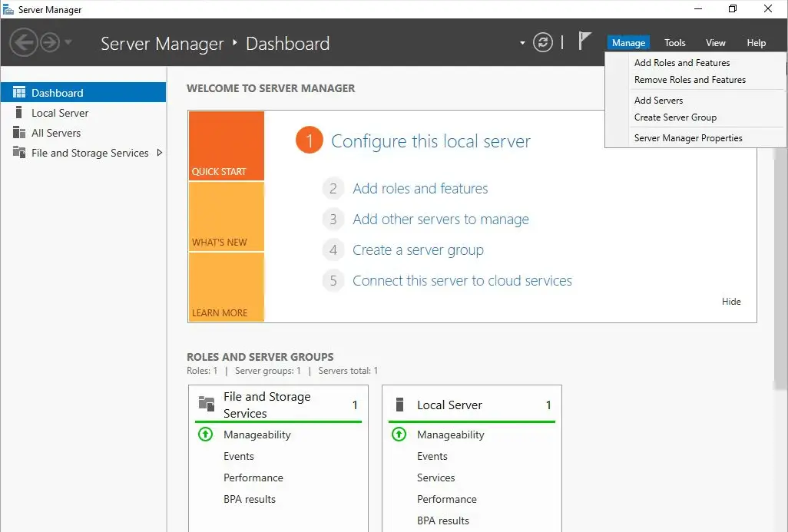Image resolution: width=788 pixels, height=532 pixels.
Task: Click the All Servers icon in sidebar
Action: coord(19,133)
